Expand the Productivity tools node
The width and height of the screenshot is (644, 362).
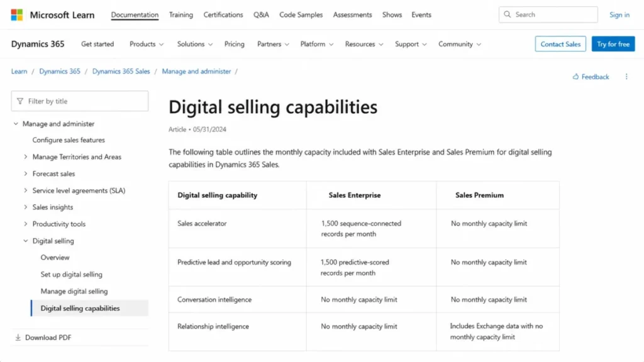pos(25,224)
